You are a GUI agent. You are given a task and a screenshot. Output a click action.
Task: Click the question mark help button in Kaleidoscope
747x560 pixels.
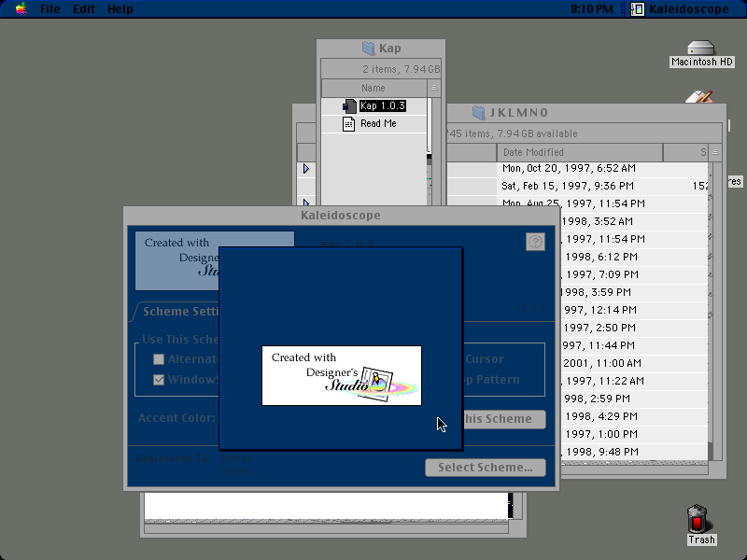click(535, 242)
